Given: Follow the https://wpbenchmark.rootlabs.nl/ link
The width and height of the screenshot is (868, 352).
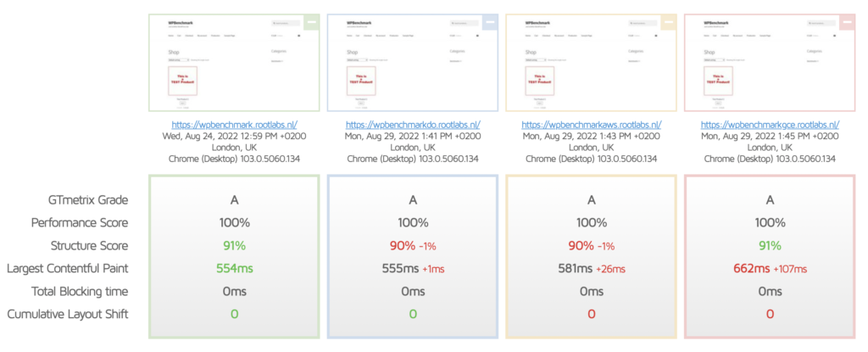Looking at the screenshot, I should [x=234, y=125].
